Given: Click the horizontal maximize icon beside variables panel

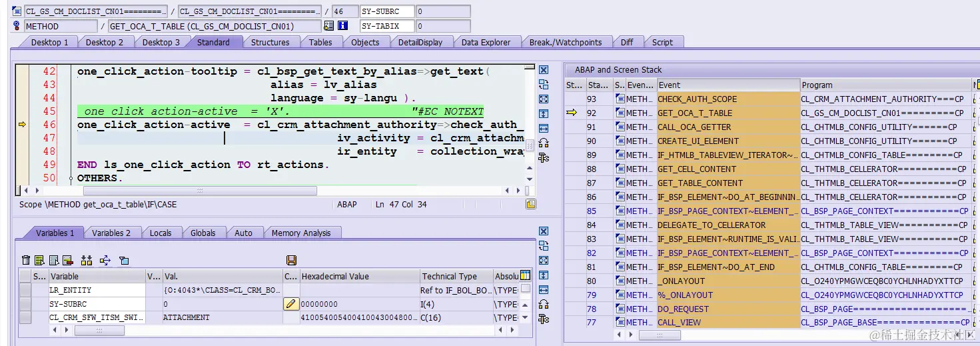Looking at the screenshot, I should (x=544, y=290).
